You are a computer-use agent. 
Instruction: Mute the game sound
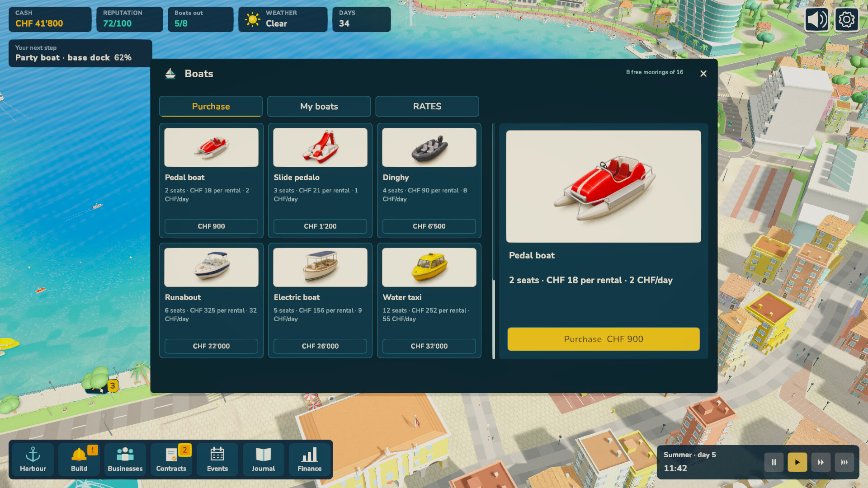click(x=817, y=20)
